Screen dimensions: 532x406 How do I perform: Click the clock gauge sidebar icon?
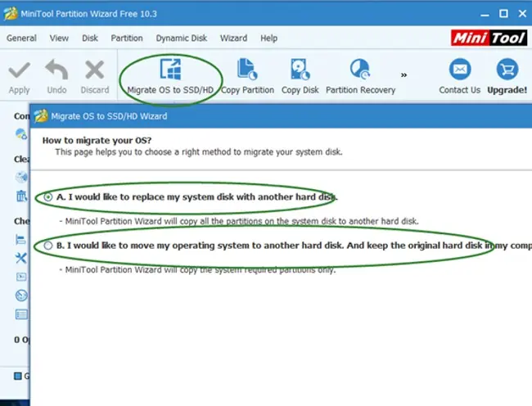pyautogui.click(x=21, y=295)
